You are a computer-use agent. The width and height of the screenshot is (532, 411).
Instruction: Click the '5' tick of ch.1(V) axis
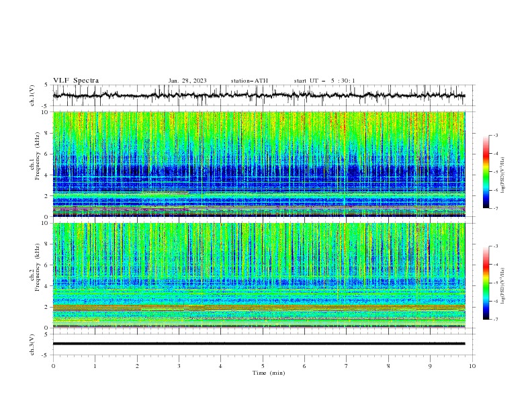(46, 85)
